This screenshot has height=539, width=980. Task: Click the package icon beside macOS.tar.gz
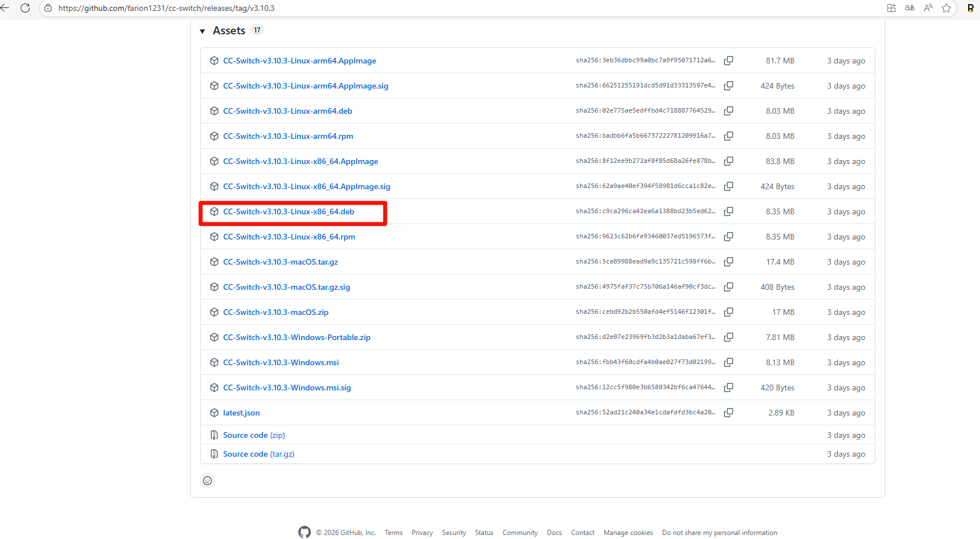pyautogui.click(x=214, y=261)
